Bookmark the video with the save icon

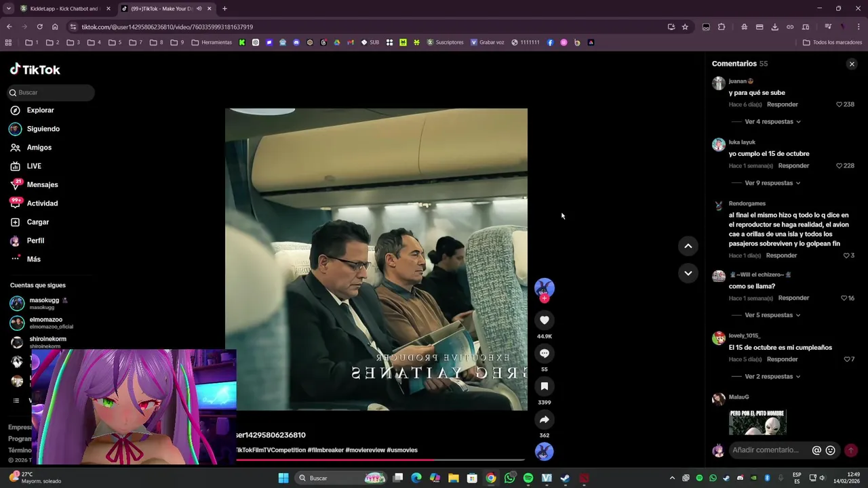(x=544, y=386)
